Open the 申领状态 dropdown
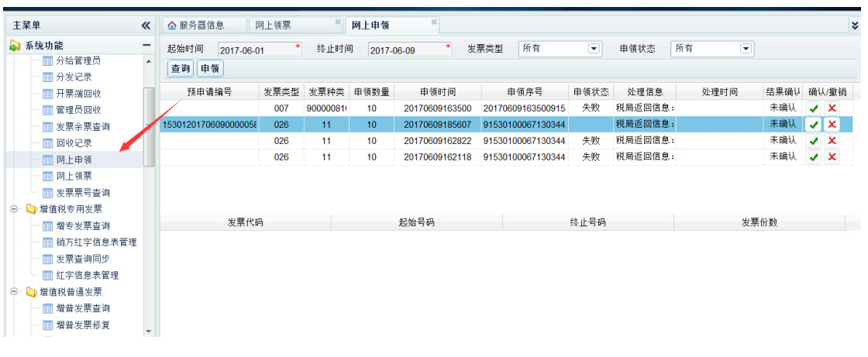The image size is (868, 357). [x=746, y=49]
